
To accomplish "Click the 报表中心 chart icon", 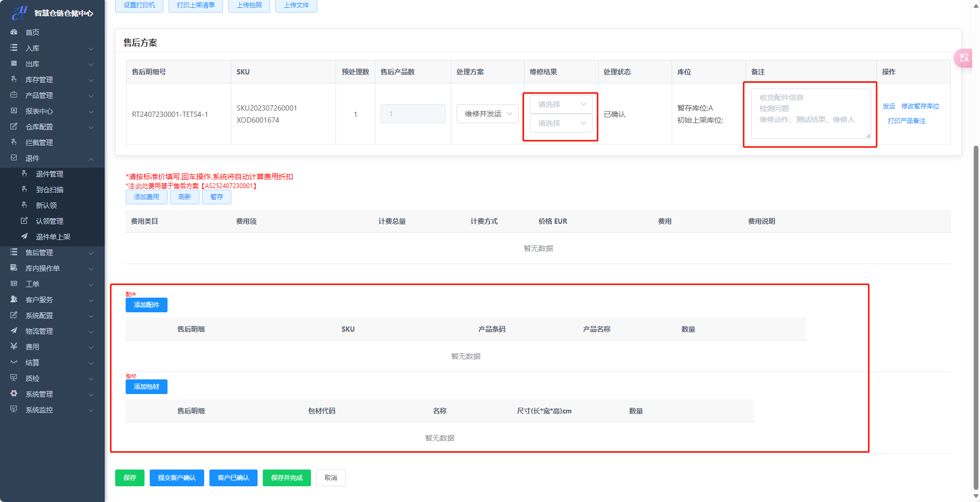I will click(14, 111).
